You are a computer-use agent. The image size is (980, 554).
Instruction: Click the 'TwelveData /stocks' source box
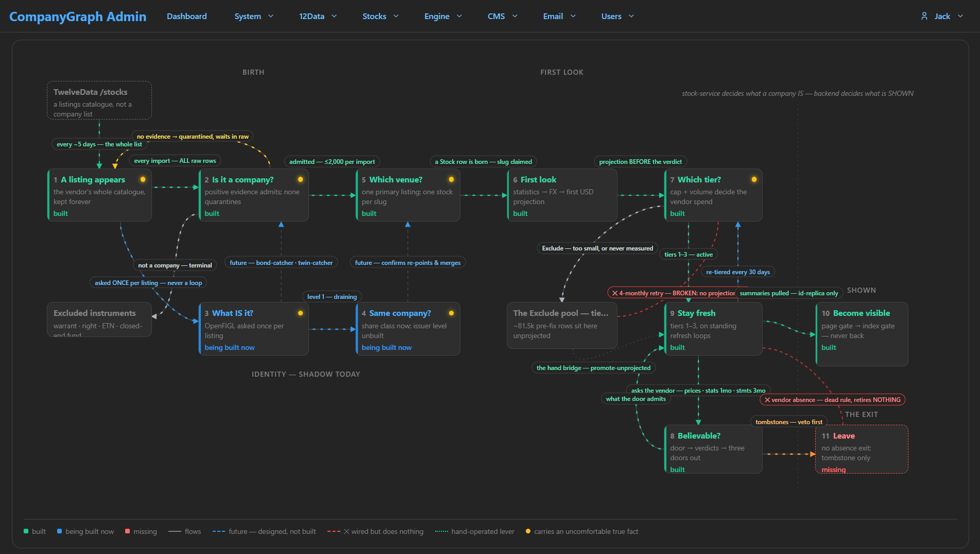(99, 100)
